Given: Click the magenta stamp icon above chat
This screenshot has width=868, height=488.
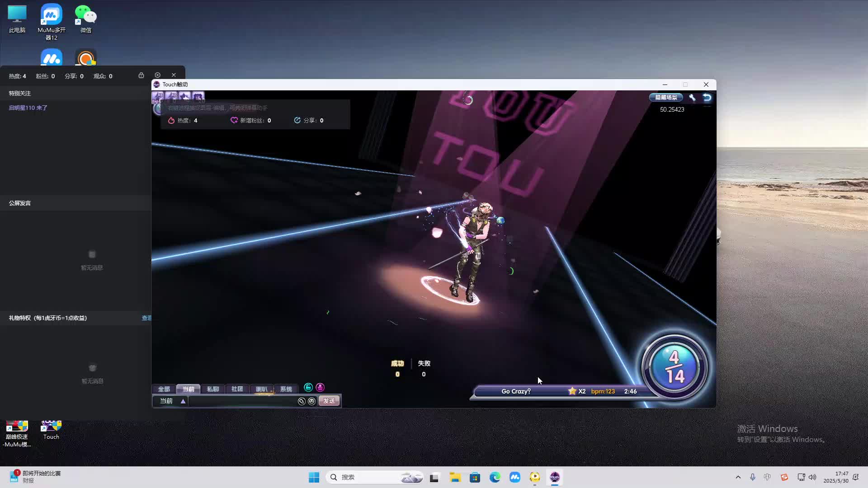Looking at the screenshot, I should point(320,387).
